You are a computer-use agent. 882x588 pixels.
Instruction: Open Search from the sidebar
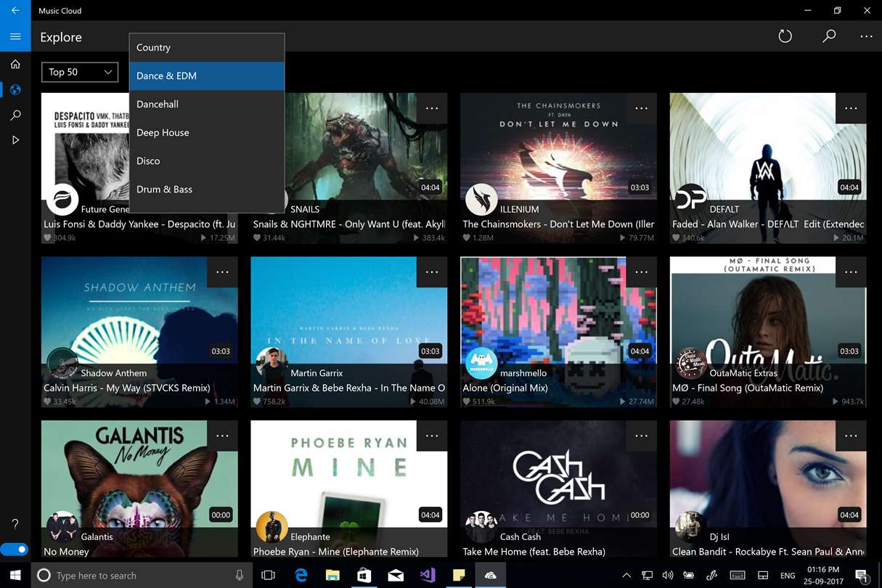point(15,115)
